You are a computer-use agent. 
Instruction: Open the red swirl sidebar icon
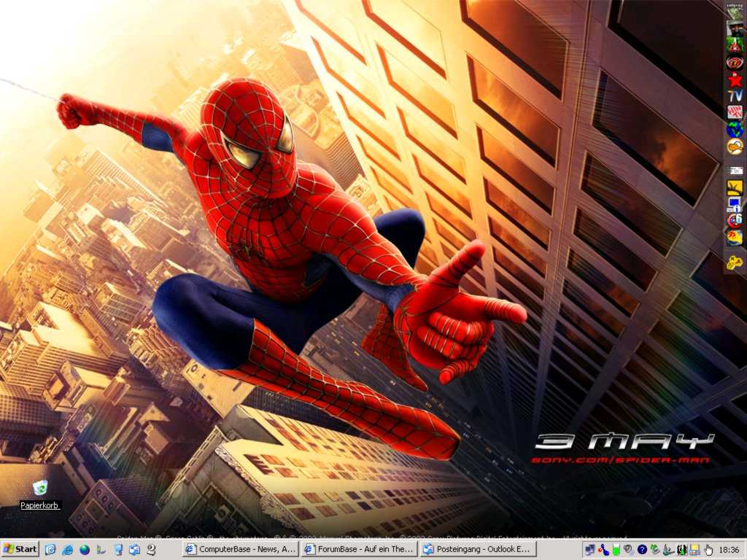pyautogui.click(x=735, y=62)
